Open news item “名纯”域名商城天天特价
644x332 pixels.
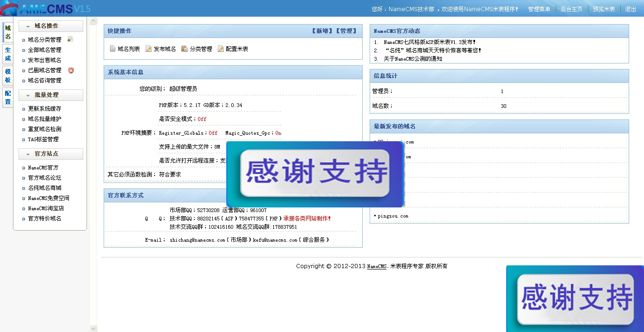[433, 50]
